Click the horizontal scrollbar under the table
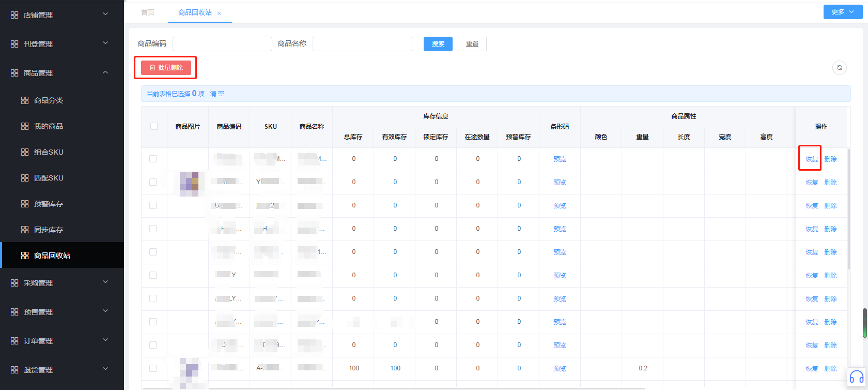The height and width of the screenshot is (390, 868). [394, 388]
